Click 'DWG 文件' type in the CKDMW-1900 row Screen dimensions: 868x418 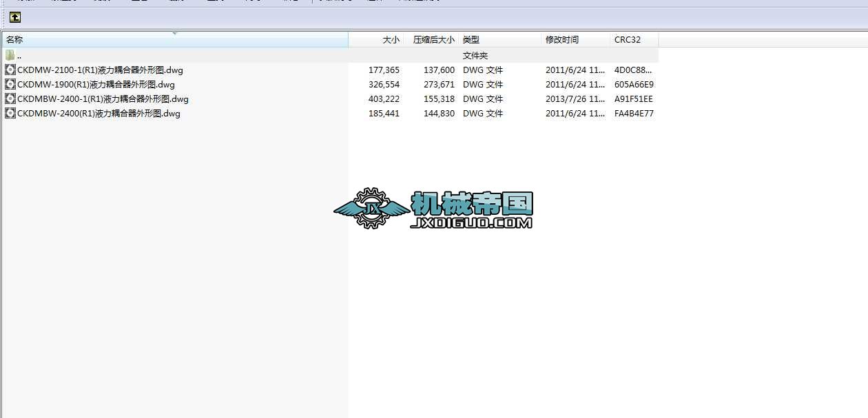coord(483,84)
